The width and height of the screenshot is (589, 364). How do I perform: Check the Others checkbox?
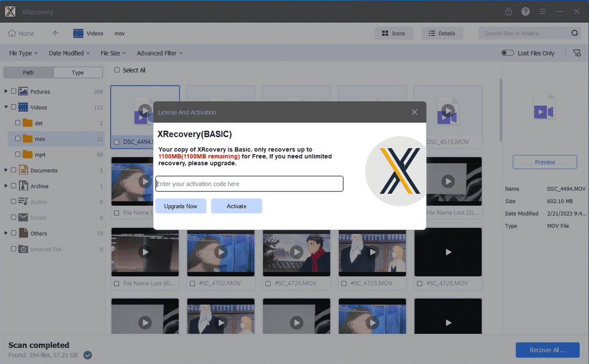click(x=13, y=233)
